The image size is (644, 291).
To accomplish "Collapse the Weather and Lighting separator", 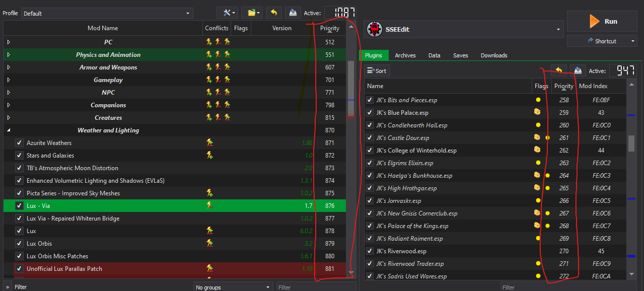I will click(9, 130).
